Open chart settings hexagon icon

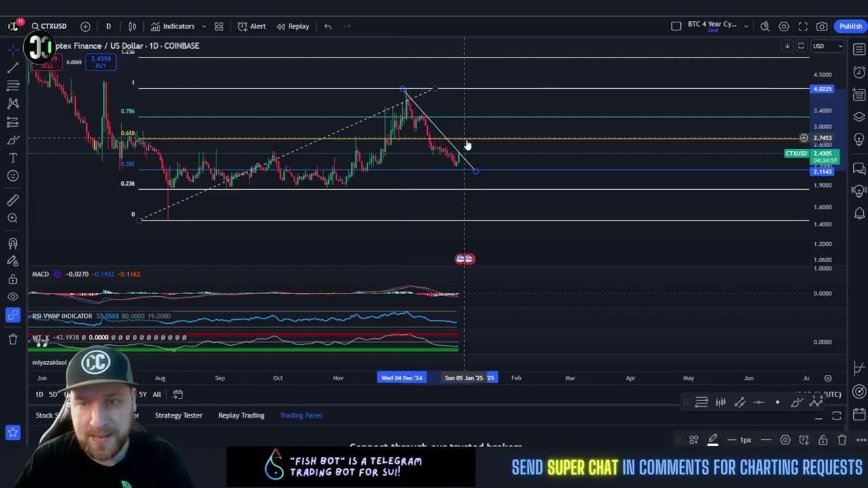pos(784,26)
